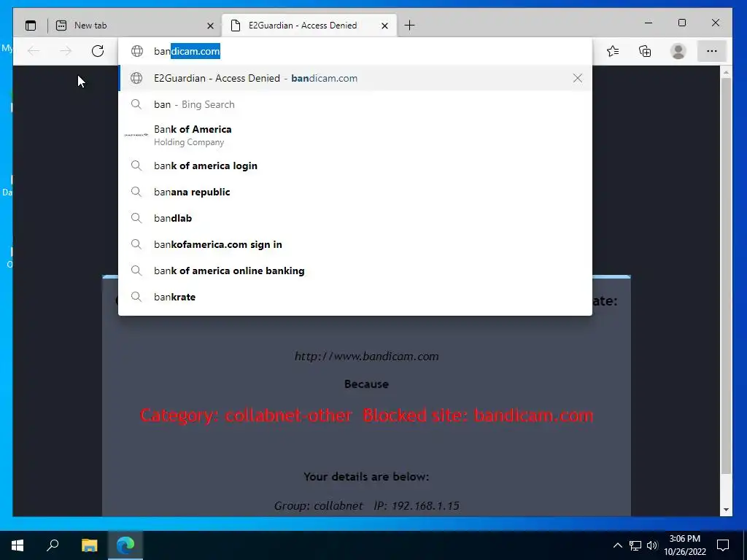This screenshot has height=560, width=747.
Task: Refresh the current page
Action: [x=98, y=51]
